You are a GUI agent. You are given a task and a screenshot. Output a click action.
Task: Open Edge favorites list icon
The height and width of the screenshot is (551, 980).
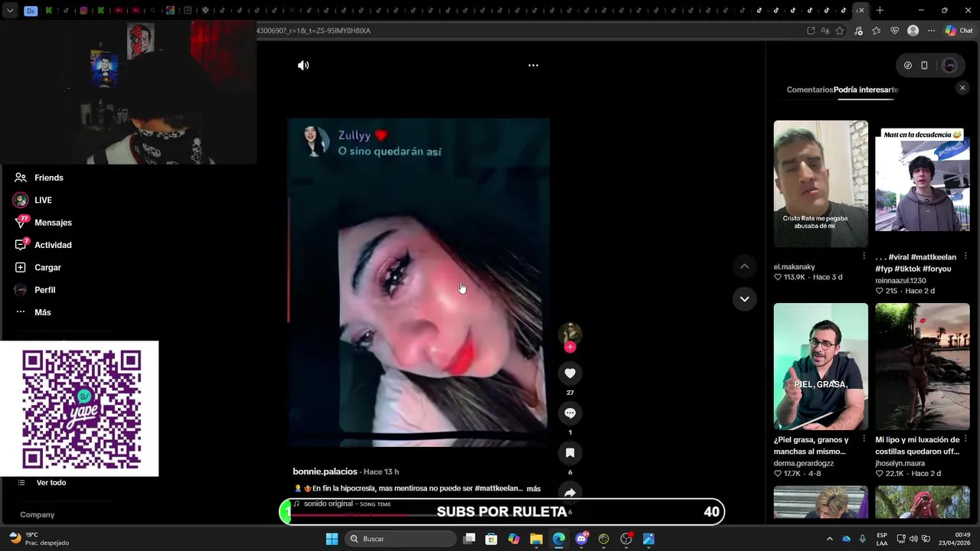point(876,31)
